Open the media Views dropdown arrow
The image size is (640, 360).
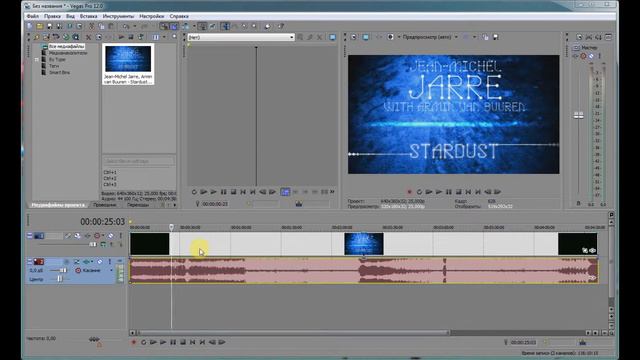click(x=164, y=37)
